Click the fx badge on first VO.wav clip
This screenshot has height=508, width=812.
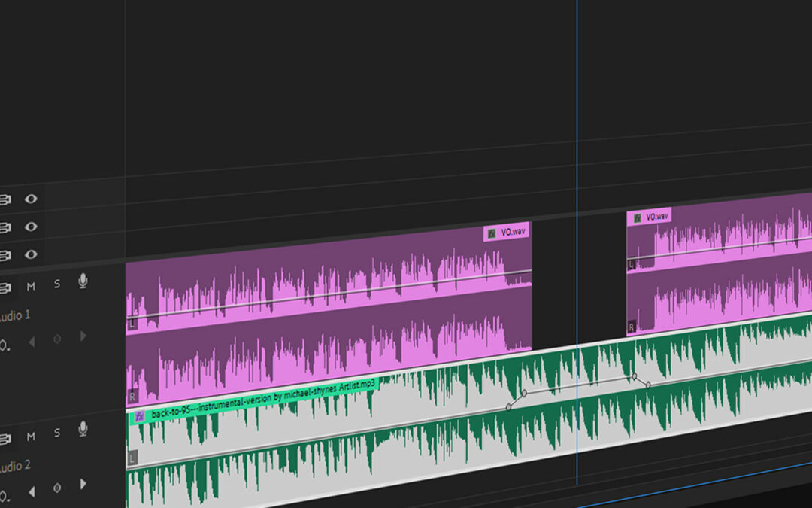(492, 233)
